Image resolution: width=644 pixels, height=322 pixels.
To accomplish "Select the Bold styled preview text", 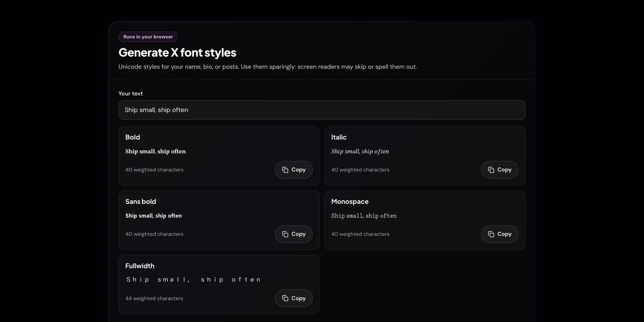I will click(155, 151).
